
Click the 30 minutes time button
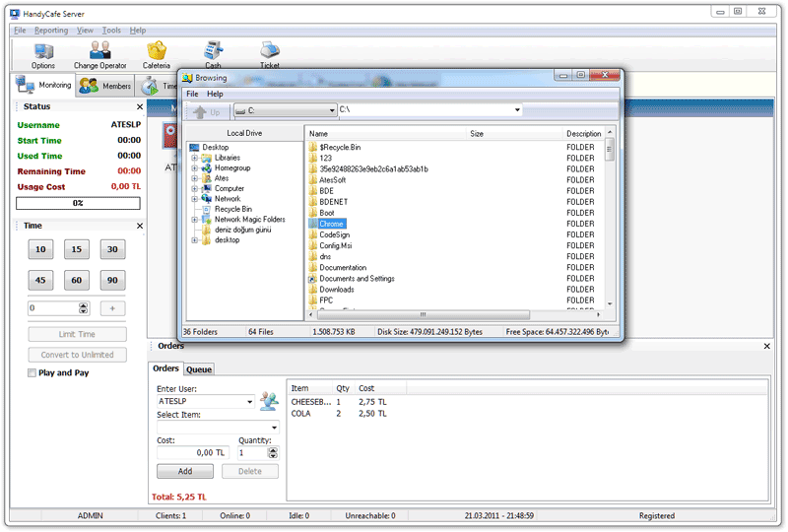(112, 250)
